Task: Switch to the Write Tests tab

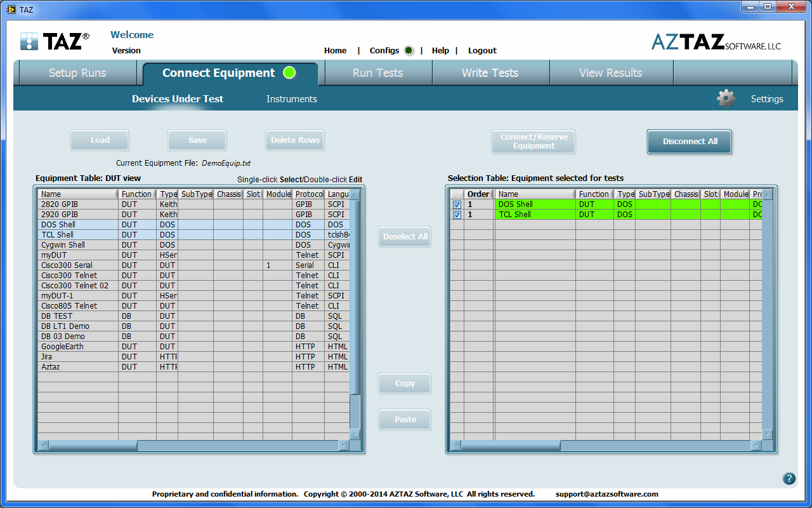Action: 490,73
